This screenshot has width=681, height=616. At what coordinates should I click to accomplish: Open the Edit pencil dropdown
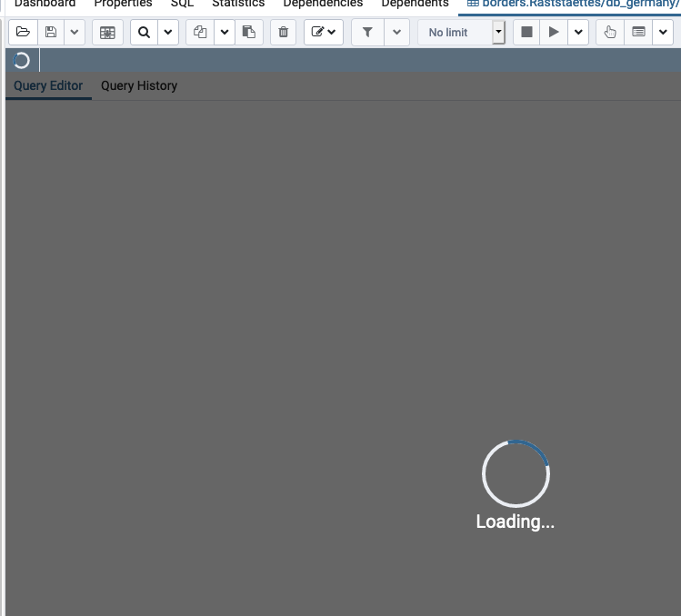point(323,33)
